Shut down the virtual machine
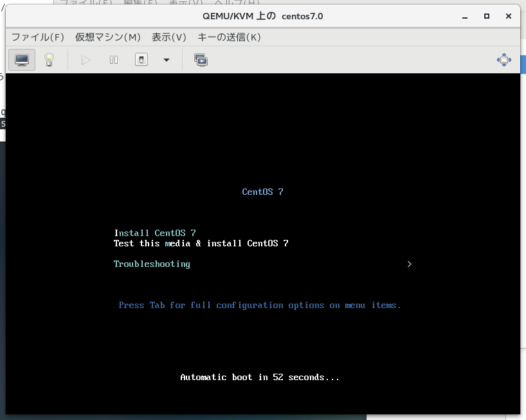This screenshot has width=526, height=420. tap(141, 60)
